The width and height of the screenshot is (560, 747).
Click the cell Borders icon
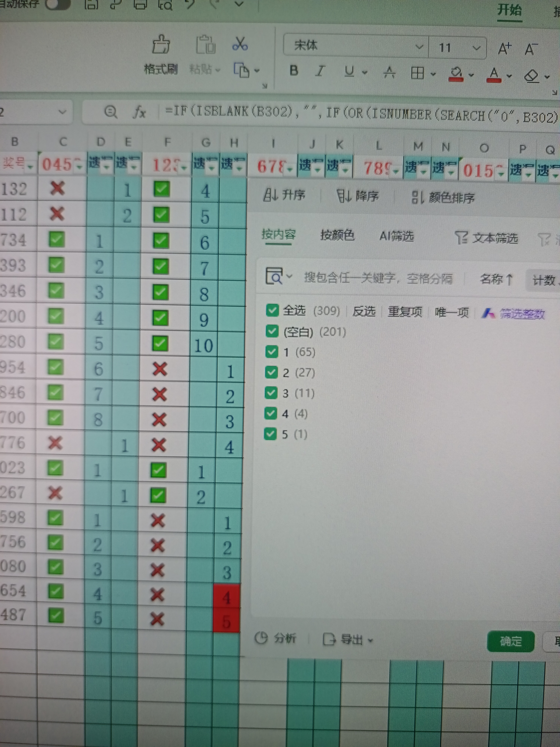pyautogui.click(x=417, y=73)
